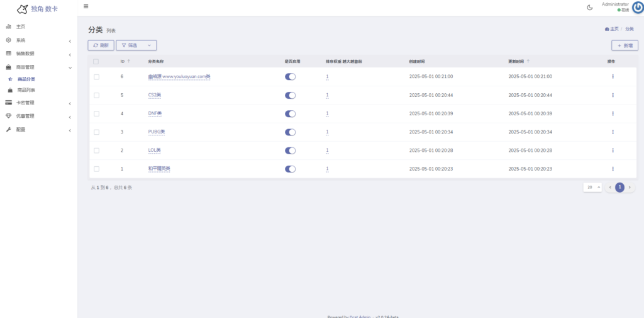Screen dimensions: 644x318
Task: Edit sort weight value for CS2 row
Action: 327,95
